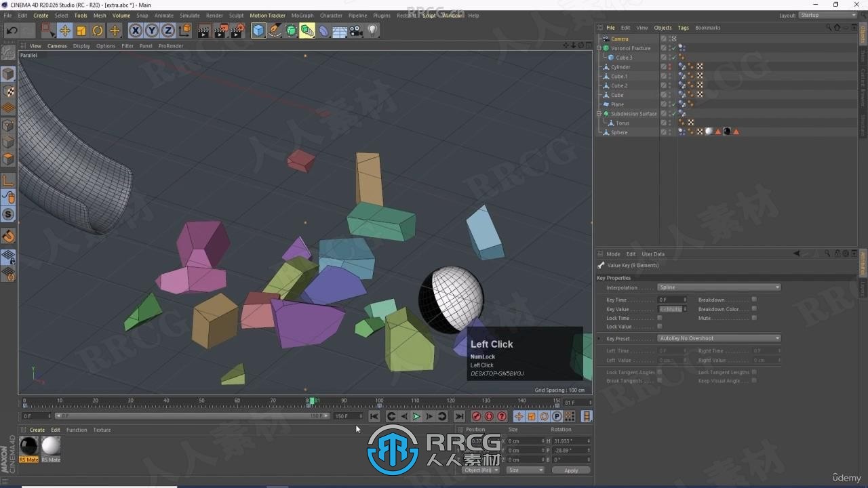Enable Texture mode checkered icon

[8, 91]
